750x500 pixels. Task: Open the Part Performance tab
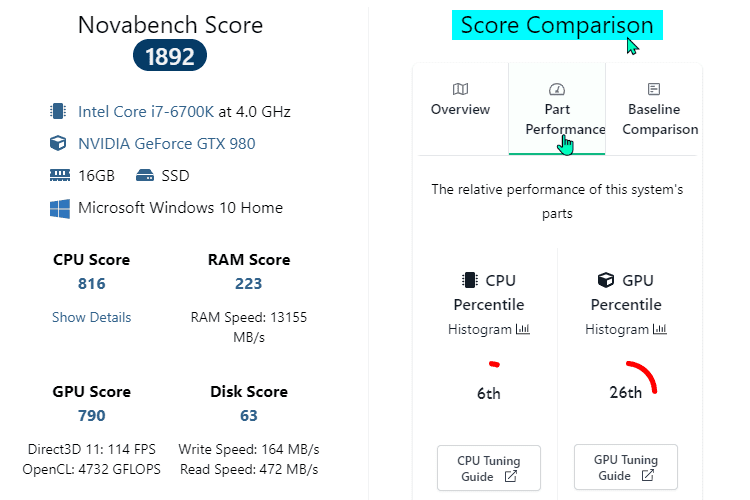tap(557, 119)
